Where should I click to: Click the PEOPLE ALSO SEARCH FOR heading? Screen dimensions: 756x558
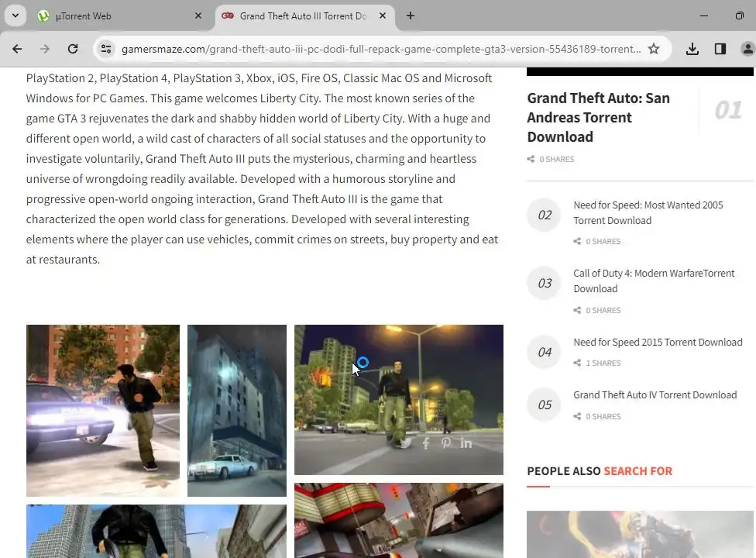pos(600,471)
